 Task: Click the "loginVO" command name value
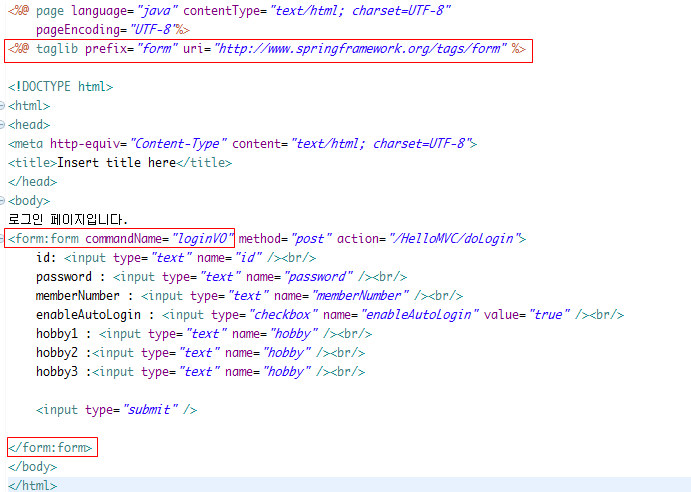click(201, 239)
